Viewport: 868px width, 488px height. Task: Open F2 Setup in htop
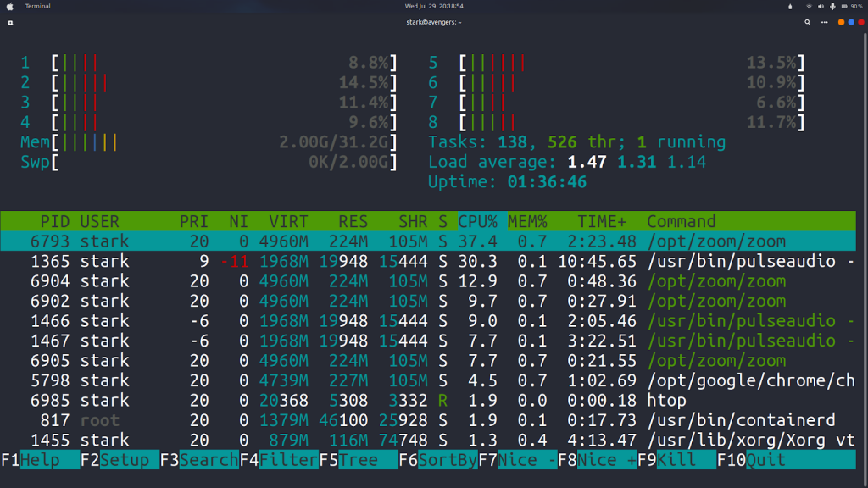tap(120, 460)
